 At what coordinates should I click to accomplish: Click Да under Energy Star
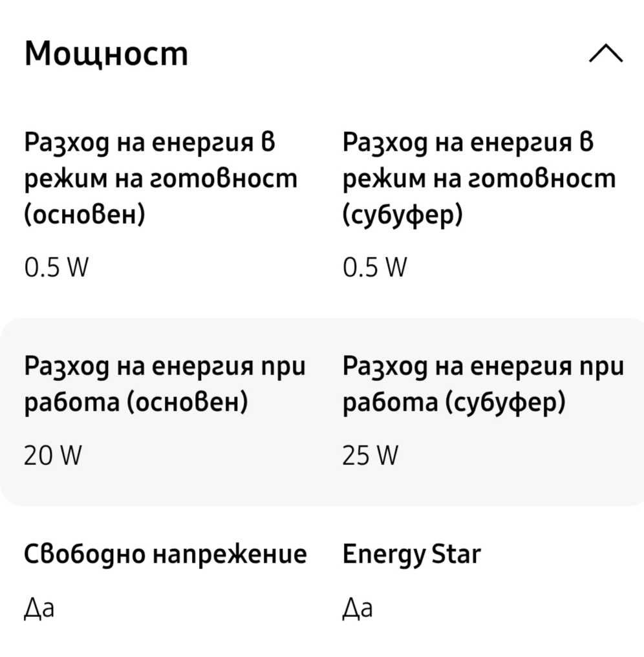coord(358,609)
